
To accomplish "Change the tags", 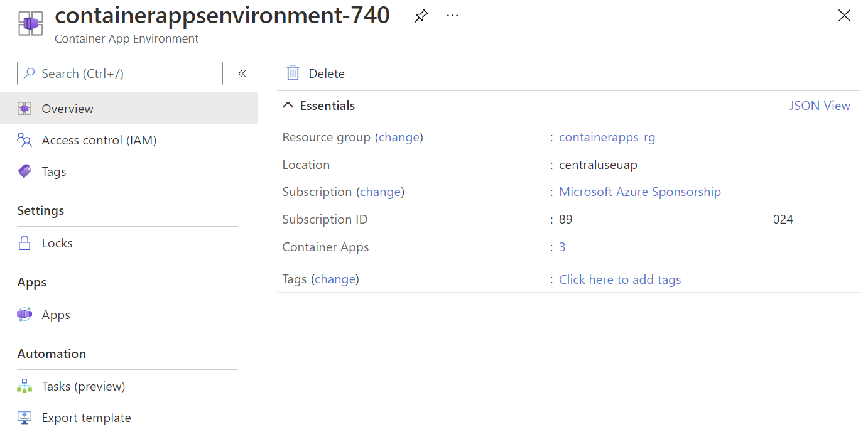I will 335,279.
